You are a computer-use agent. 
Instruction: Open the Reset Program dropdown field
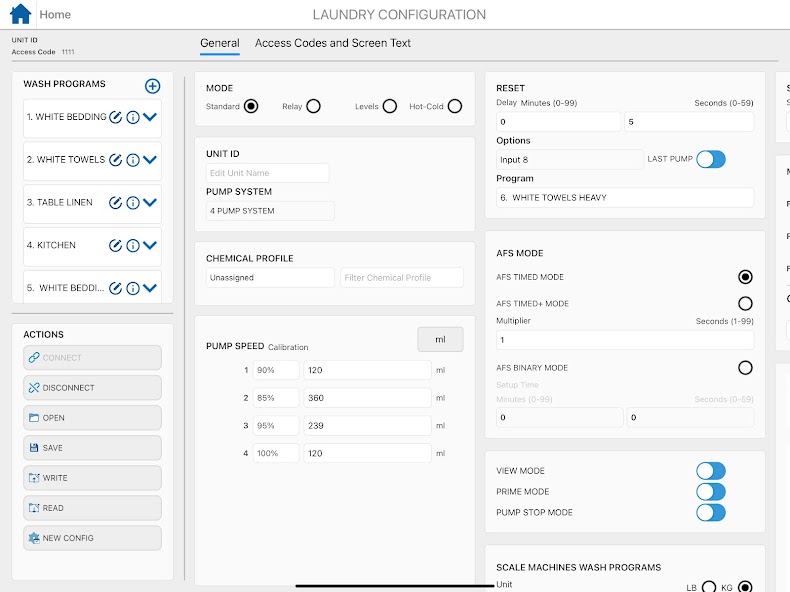pos(624,198)
